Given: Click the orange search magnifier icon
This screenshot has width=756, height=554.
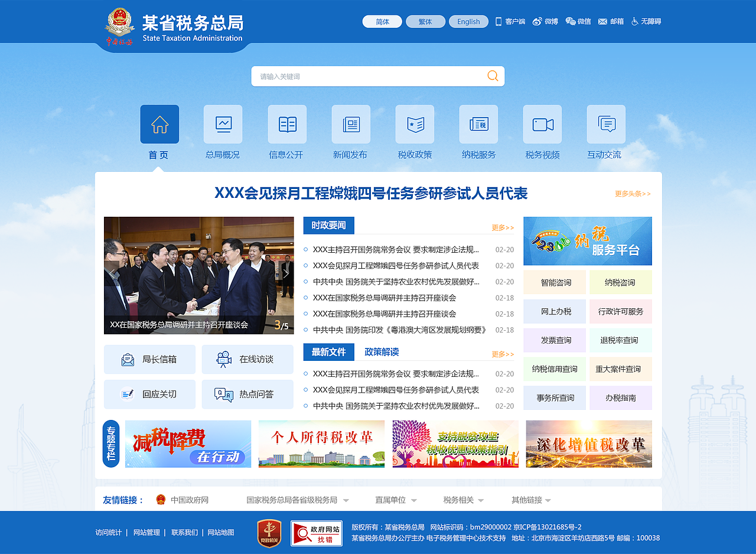Looking at the screenshot, I should (493, 76).
